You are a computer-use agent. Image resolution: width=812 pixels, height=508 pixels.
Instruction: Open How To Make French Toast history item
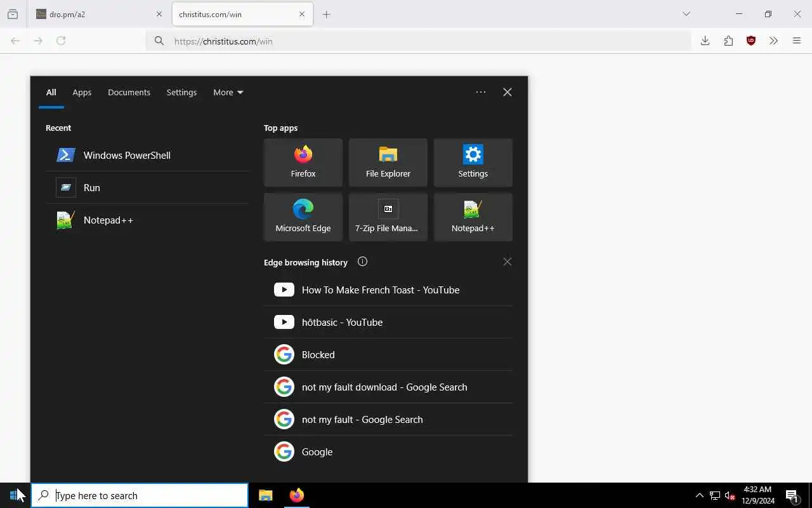pos(388,290)
